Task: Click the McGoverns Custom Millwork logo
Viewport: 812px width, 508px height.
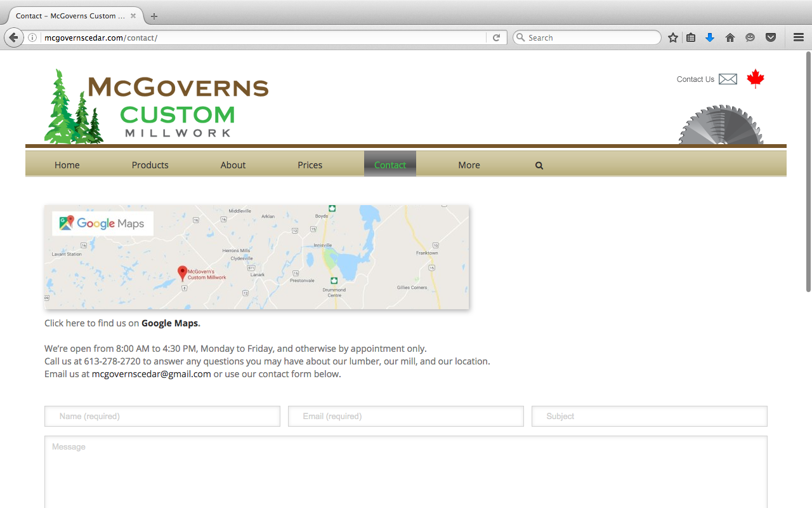Action: (157, 106)
